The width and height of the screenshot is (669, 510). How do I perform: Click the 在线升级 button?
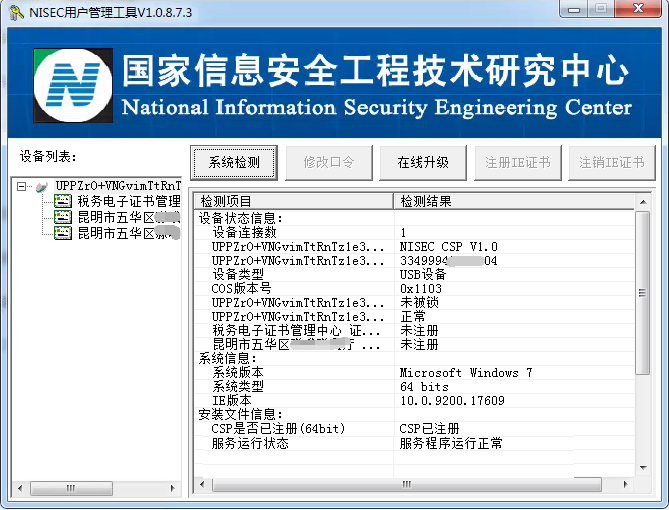[x=423, y=163]
